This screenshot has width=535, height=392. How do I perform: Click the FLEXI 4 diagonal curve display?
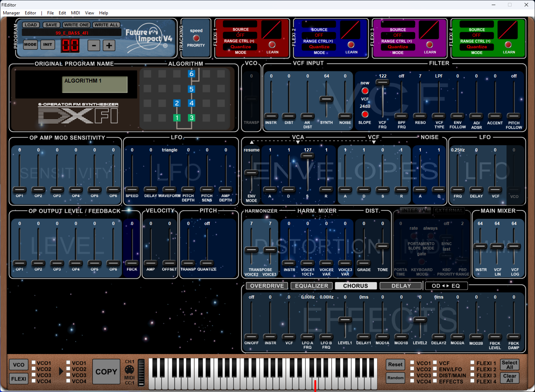pos(508,30)
